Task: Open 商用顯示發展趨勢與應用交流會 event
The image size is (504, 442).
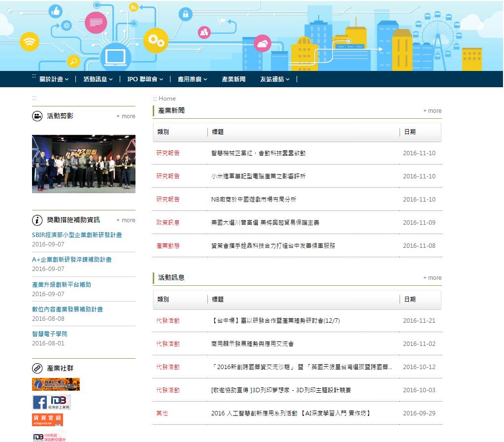Action: 252,344
